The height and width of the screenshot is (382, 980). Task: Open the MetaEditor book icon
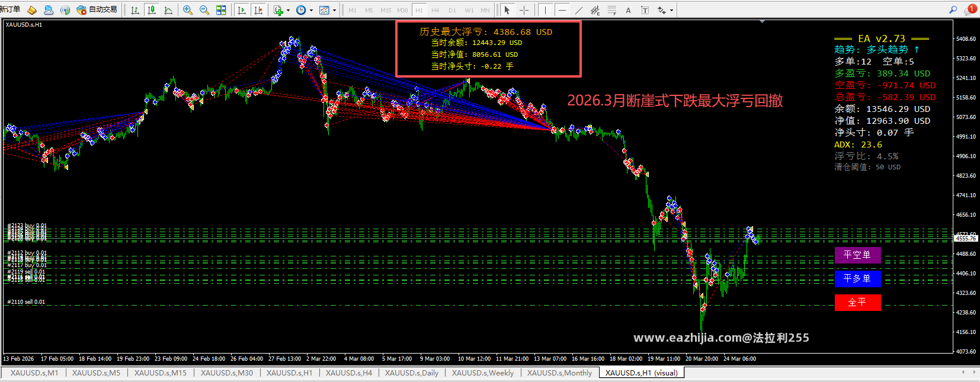(32, 10)
